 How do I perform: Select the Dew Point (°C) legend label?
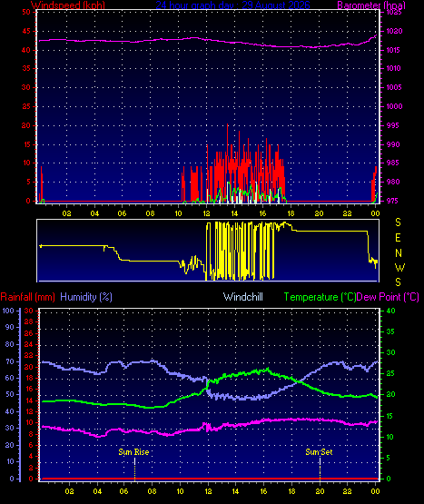(388, 297)
